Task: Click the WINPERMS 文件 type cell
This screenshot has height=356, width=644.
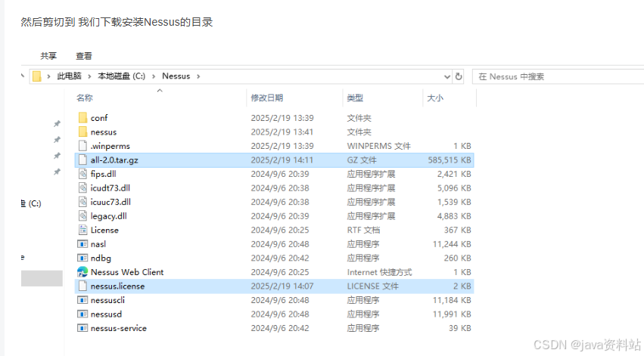Action: 378,146
